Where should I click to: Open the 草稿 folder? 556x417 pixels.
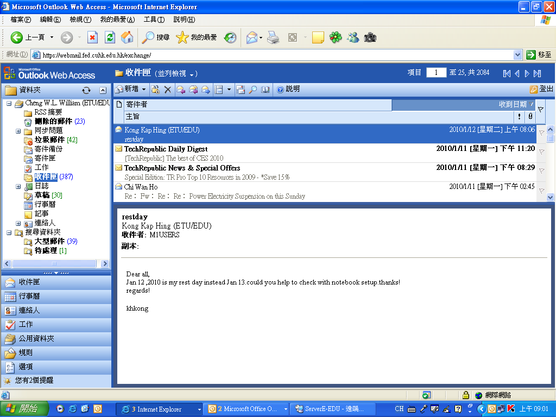(x=43, y=195)
